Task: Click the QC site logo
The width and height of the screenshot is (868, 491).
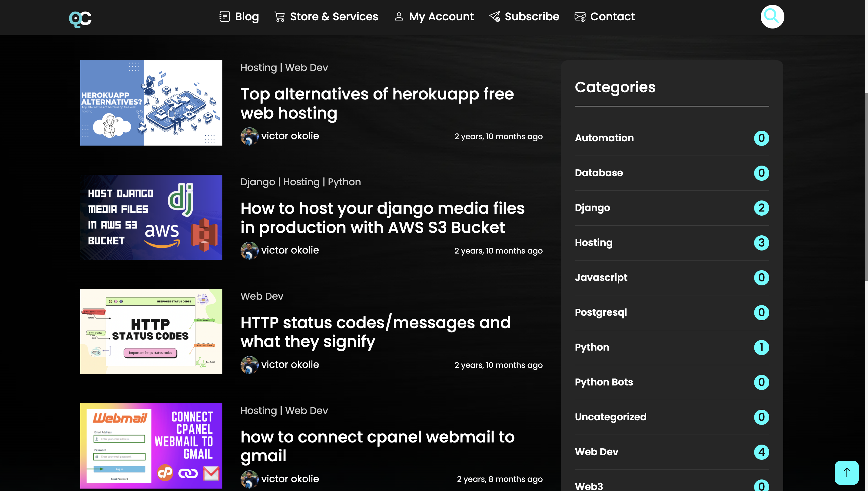Action: click(x=80, y=18)
